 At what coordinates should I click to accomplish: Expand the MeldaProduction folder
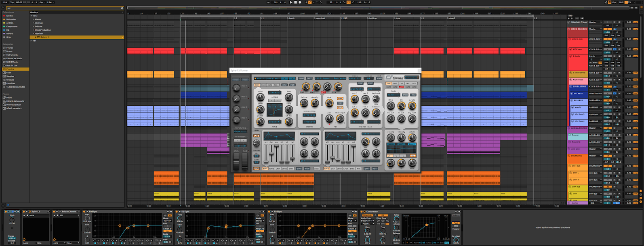pos(33,30)
